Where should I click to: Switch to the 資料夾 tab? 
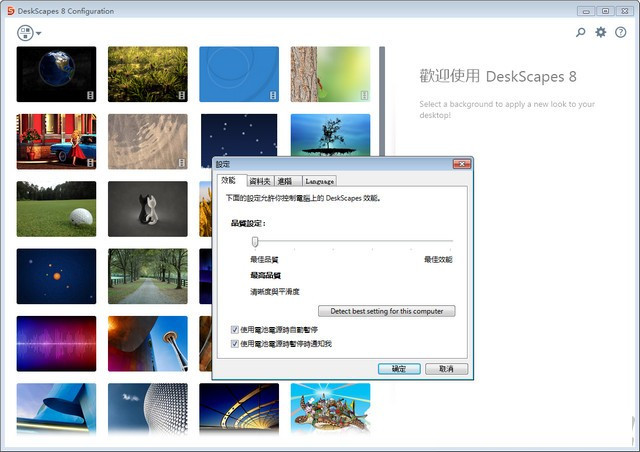click(x=259, y=181)
